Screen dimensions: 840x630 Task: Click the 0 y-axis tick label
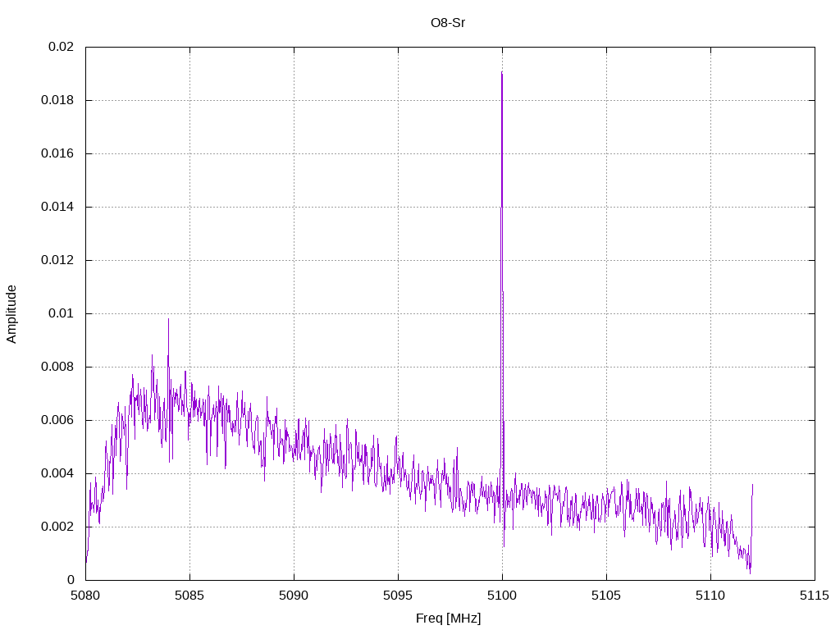tap(71, 580)
